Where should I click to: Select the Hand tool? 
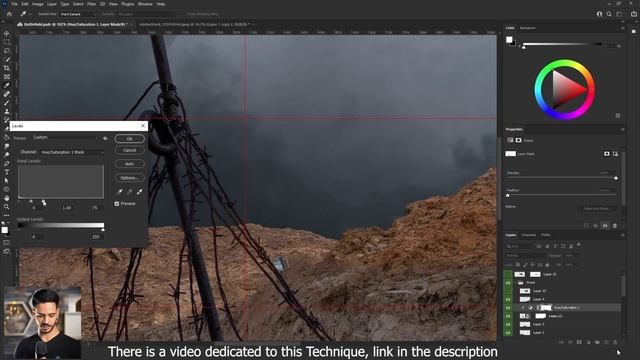[x=7, y=198]
